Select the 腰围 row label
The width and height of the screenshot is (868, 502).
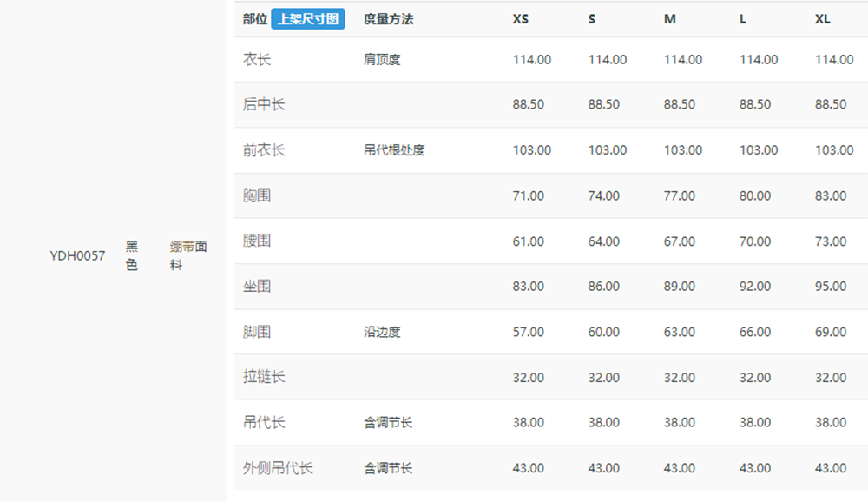[257, 241]
